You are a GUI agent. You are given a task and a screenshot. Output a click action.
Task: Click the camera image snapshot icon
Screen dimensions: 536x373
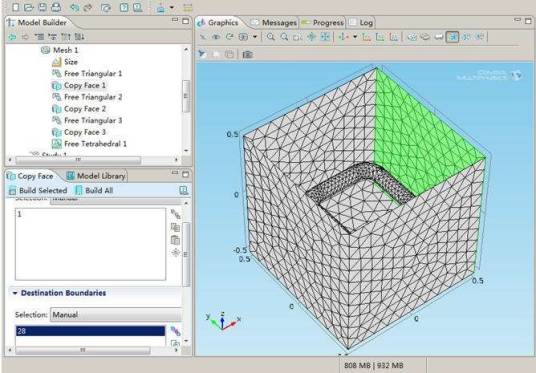[x=247, y=54]
